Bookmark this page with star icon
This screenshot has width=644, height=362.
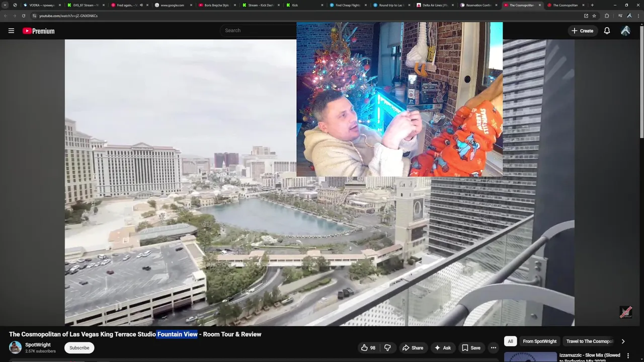(594, 16)
